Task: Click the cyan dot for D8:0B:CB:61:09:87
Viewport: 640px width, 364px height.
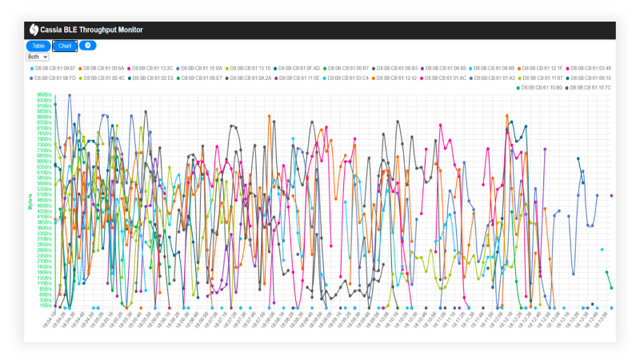Action: [x=32, y=69]
